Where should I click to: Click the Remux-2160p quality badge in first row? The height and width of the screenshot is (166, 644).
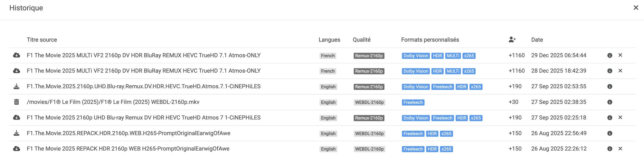coord(369,56)
